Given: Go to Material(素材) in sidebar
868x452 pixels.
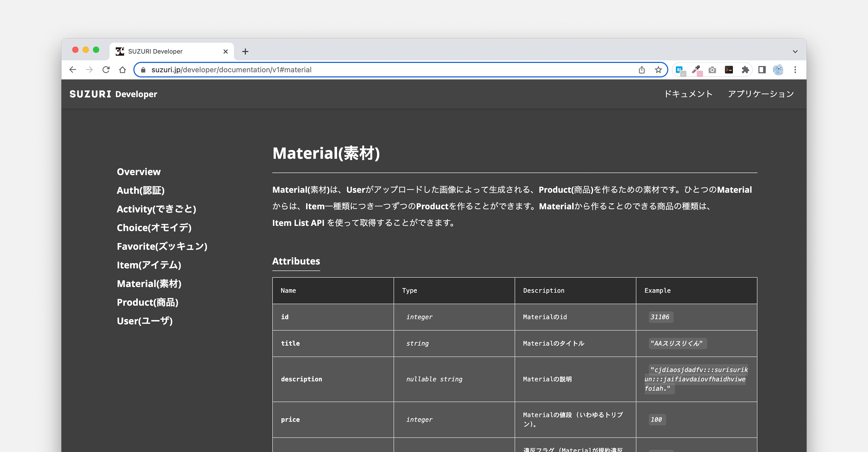Looking at the screenshot, I should click(149, 284).
